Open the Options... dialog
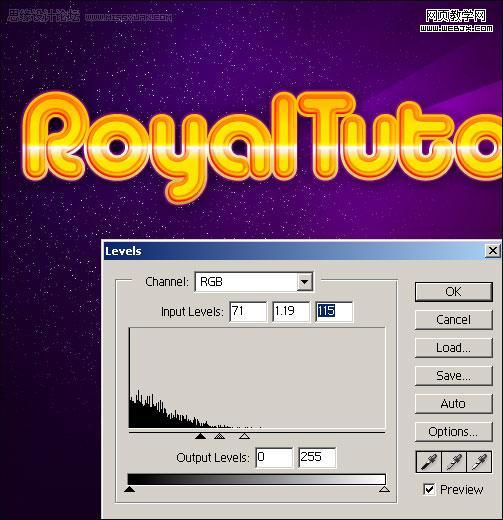503x520 pixels. point(453,432)
